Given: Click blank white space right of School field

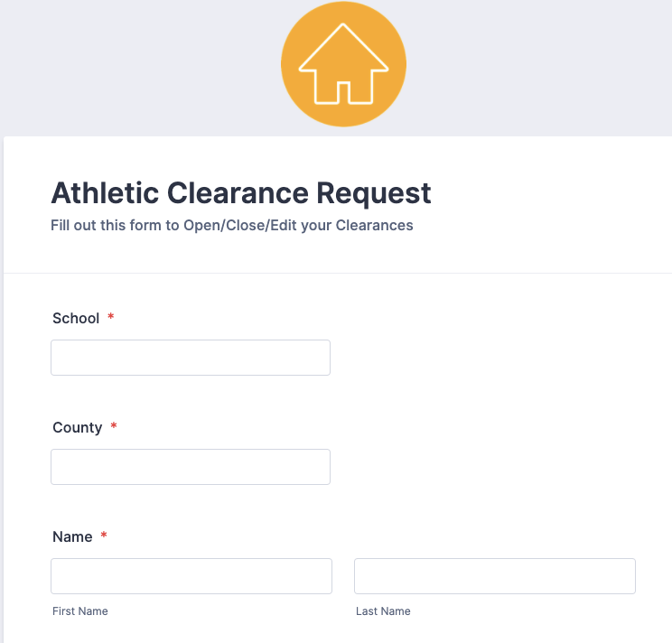Looking at the screenshot, I should 497,358.
